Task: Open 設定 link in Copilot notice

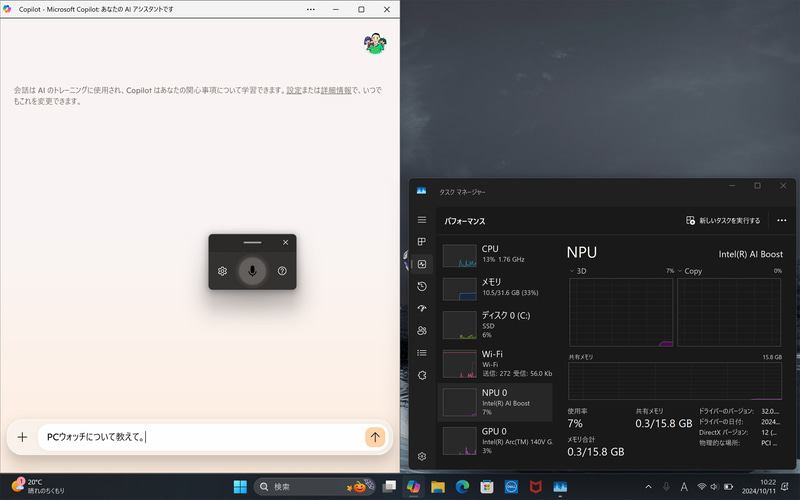Action: [293, 90]
